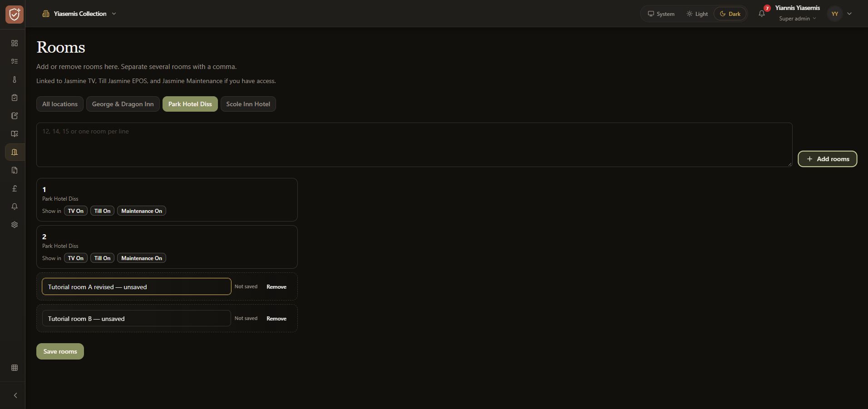
Task: Click Not saved label for Tutorial room B
Action: (246, 318)
